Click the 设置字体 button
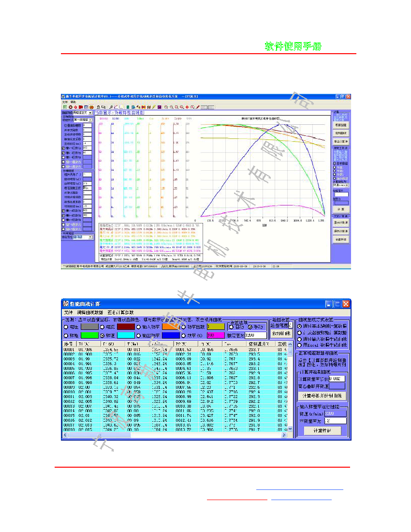 click(341, 239)
